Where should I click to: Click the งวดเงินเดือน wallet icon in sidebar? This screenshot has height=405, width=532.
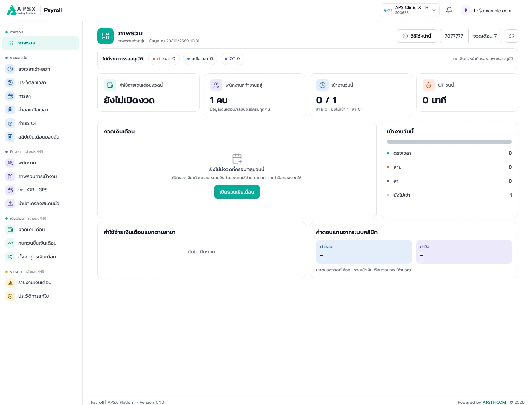pyautogui.click(x=10, y=229)
